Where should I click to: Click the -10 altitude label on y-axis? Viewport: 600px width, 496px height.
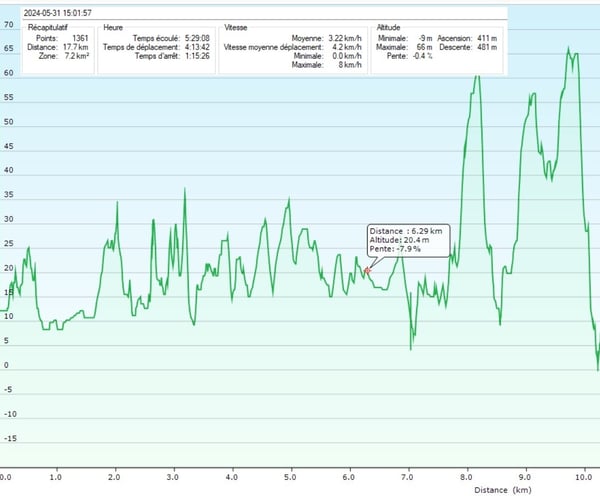click(x=10, y=414)
